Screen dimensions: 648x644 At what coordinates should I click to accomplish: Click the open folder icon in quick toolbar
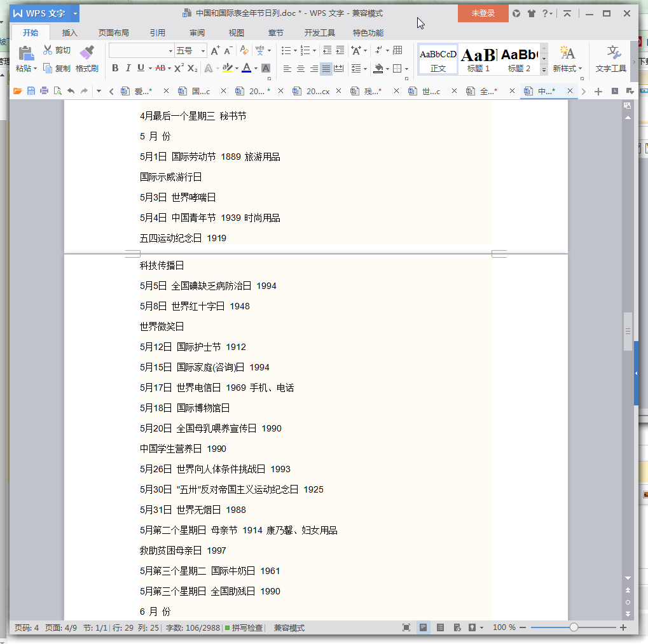(17, 91)
